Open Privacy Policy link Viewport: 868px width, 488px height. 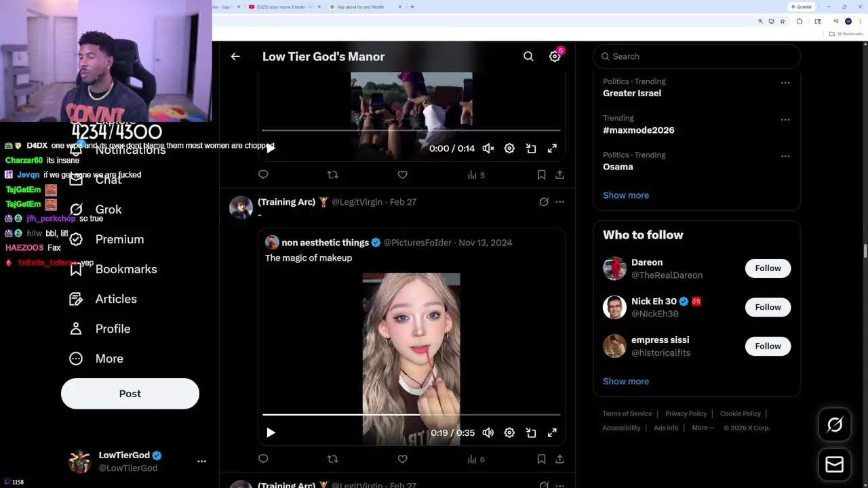point(686,413)
